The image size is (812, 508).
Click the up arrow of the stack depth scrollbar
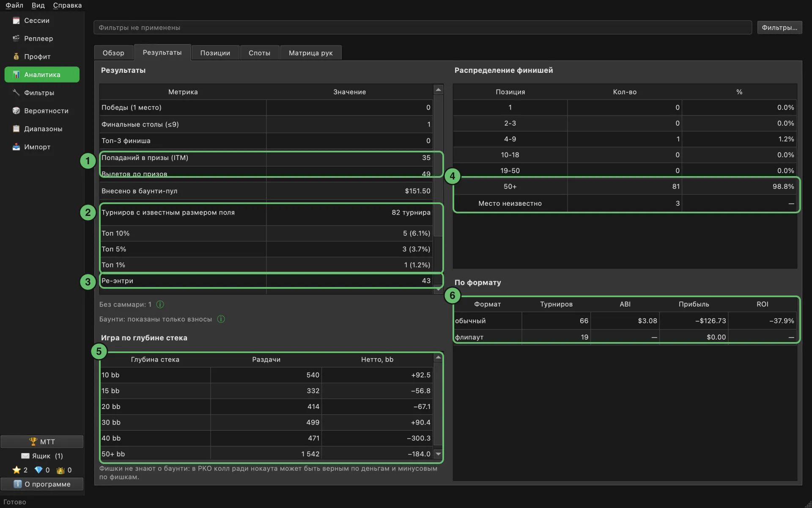(x=439, y=358)
